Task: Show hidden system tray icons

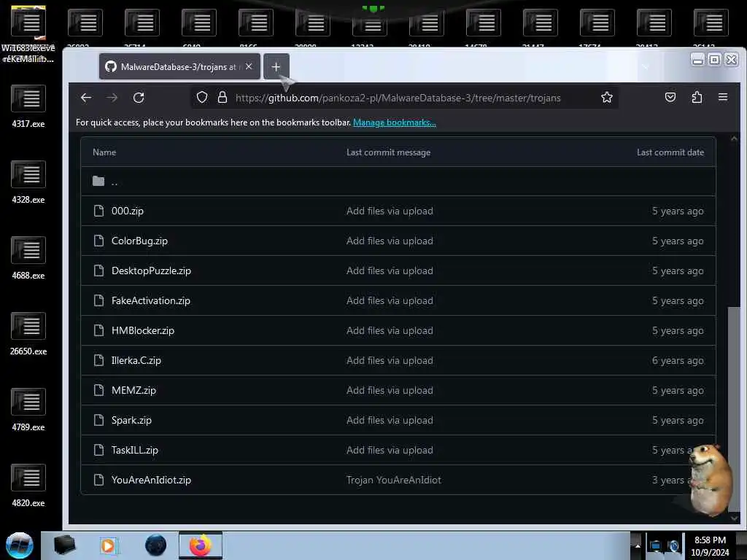Action: (638, 545)
